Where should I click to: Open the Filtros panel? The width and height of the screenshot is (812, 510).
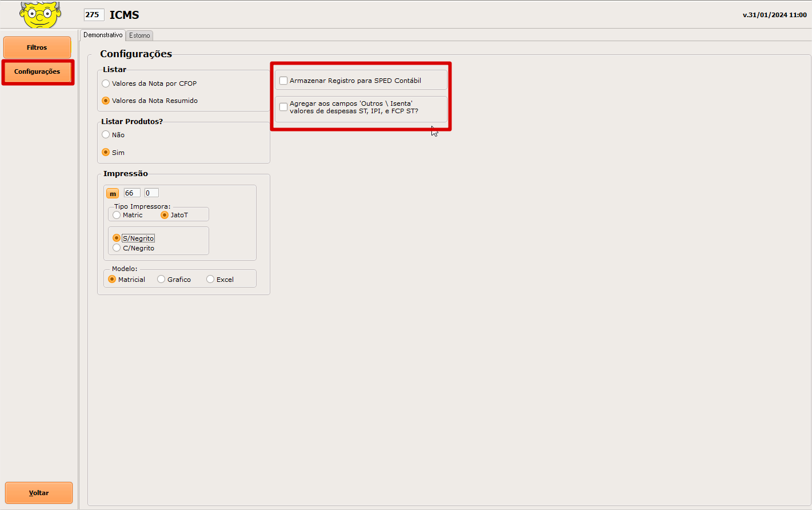(37, 47)
